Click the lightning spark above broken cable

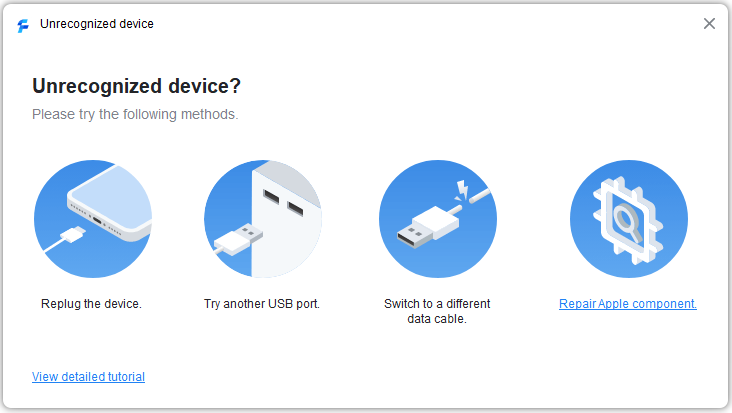pos(459,188)
